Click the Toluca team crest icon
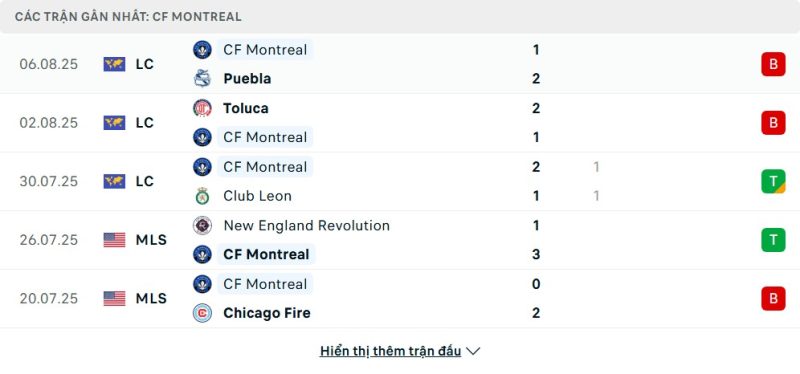The width and height of the screenshot is (800, 374). tap(203, 108)
